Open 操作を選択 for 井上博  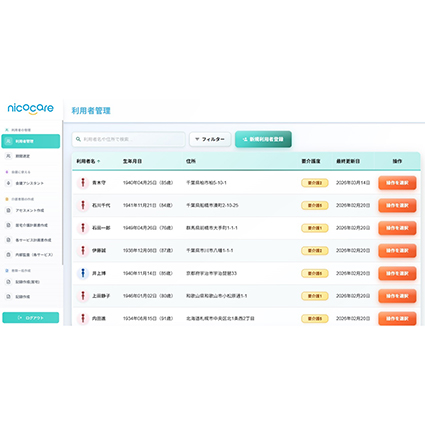click(397, 273)
